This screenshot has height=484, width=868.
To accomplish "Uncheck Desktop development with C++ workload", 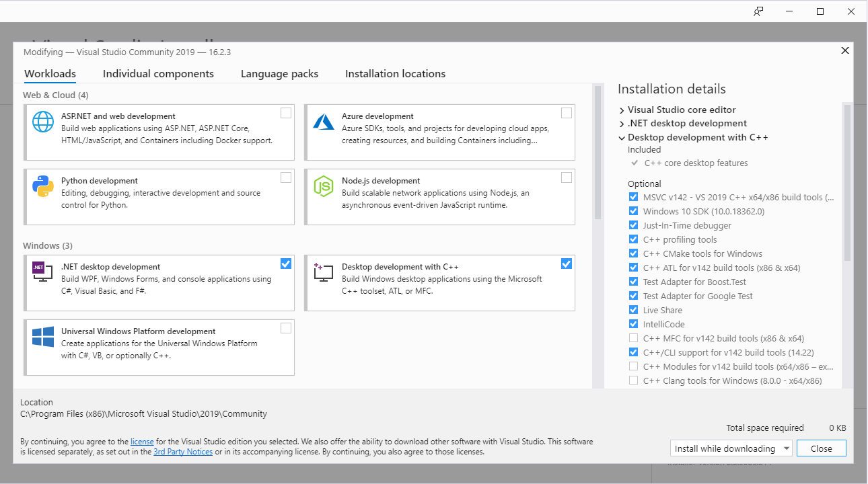I will tap(567, 264).
